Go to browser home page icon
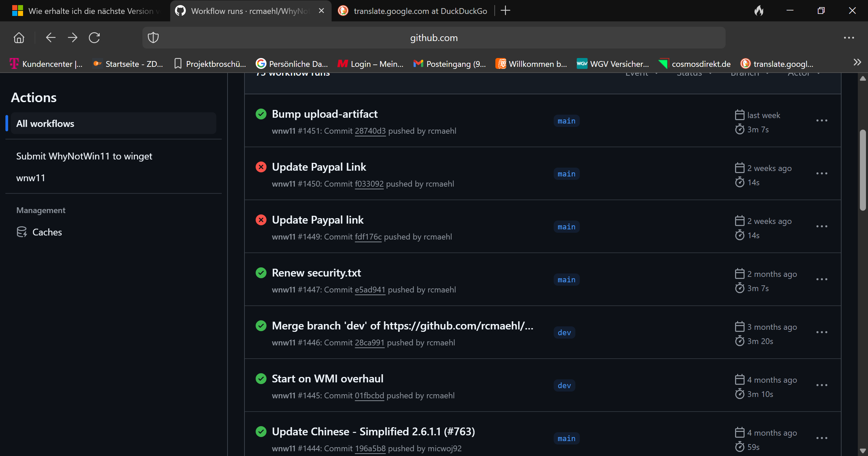The height and width of the screenshot is (456, 868). point(19,38)
